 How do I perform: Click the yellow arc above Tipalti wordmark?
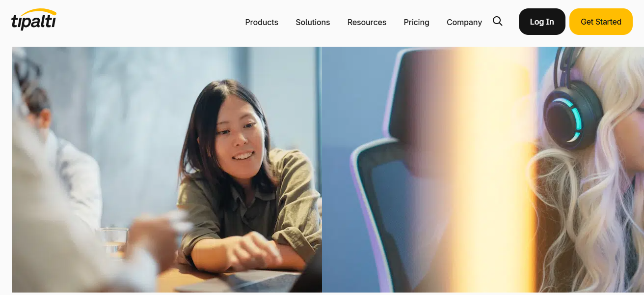[x=41, y=12]
